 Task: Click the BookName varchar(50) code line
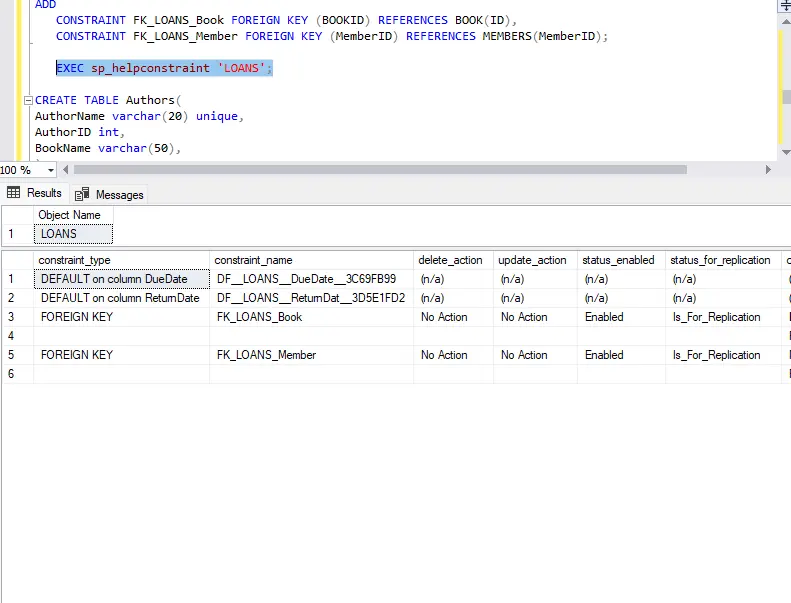click(x=107, y=148)
